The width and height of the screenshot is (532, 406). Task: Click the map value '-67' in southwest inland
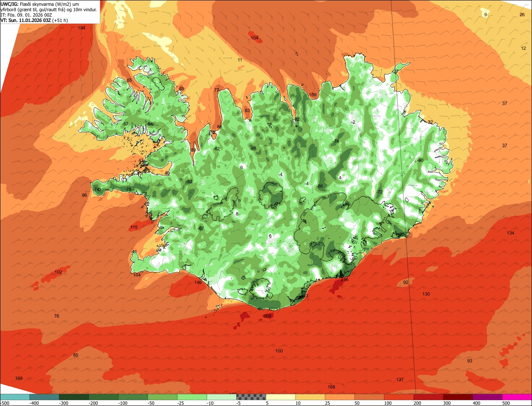(x=200, y=228)
